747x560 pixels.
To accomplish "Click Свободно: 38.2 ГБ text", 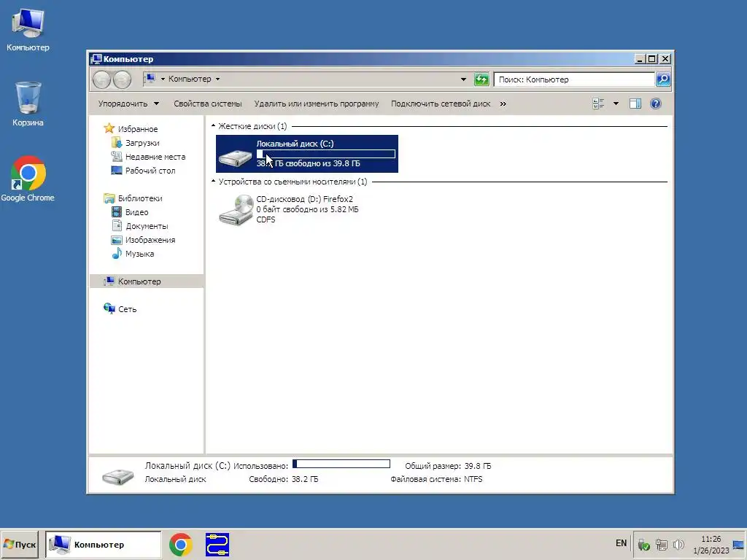I will [x=284, y=479].
